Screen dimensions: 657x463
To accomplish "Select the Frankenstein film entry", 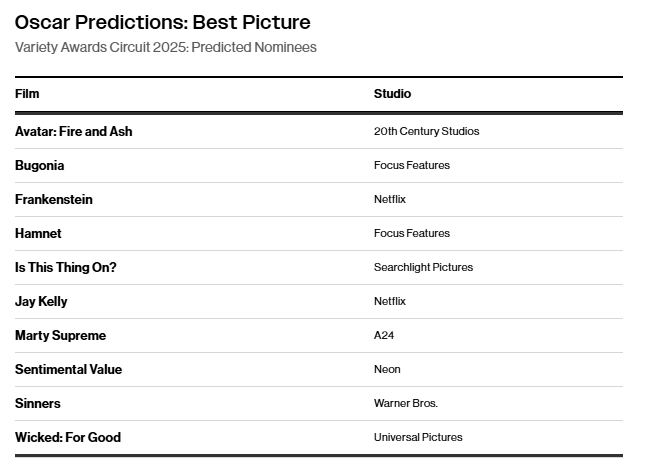I will [x=54, y=200].
